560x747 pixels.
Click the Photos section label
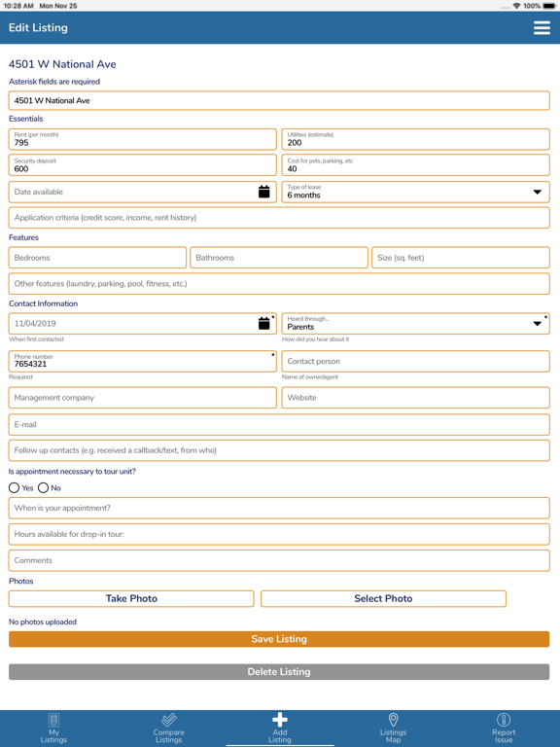pos(21,582)
